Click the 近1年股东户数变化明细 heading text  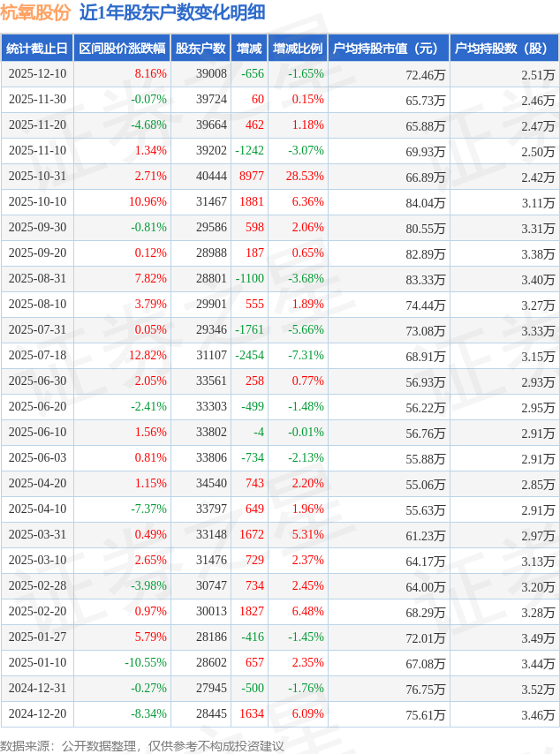[171, 12]
